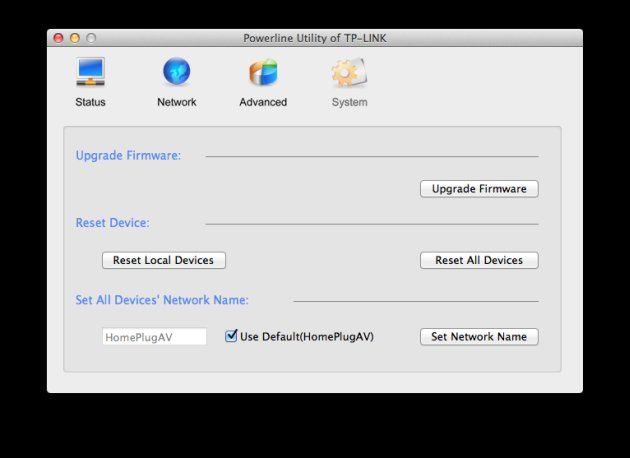The image size is (630, 458).
Task: Click the Upgrade Firmware: section heading
Action: tap(128, 155)
